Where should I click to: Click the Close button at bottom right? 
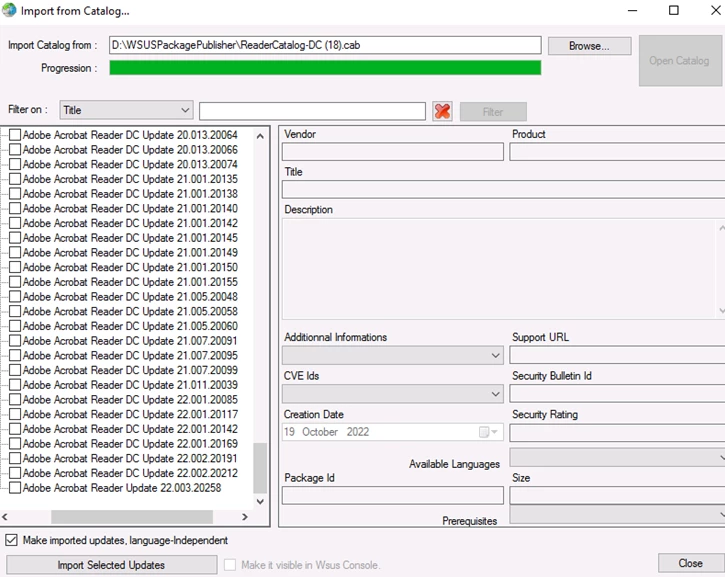(690, 563)
